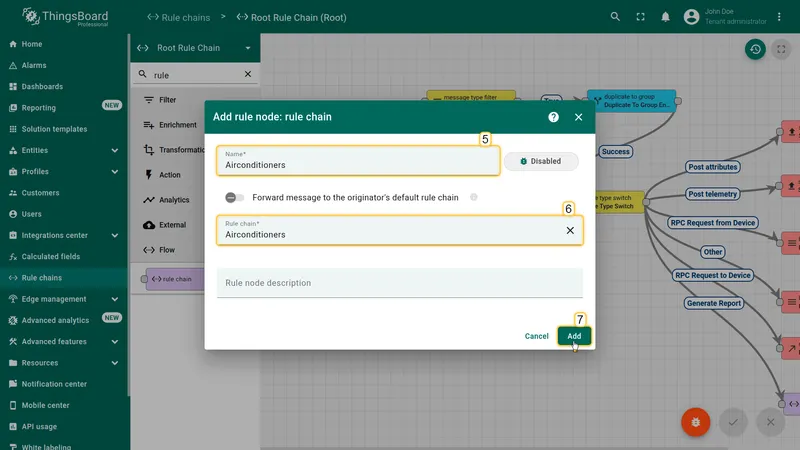
Task: Click the orange debug events button
Action: click(x=695, y=422)
